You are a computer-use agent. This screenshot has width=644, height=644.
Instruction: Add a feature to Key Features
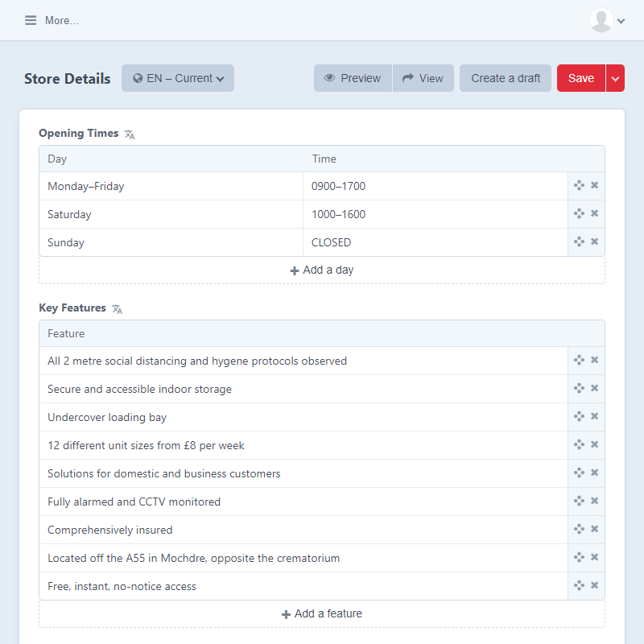322,613
